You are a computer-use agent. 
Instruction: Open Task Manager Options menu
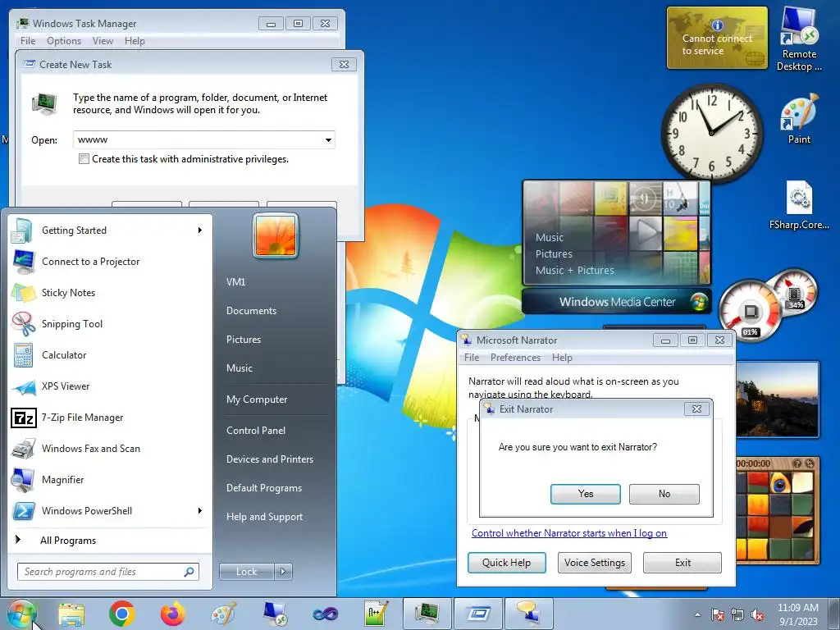click(x=64, y=41)
